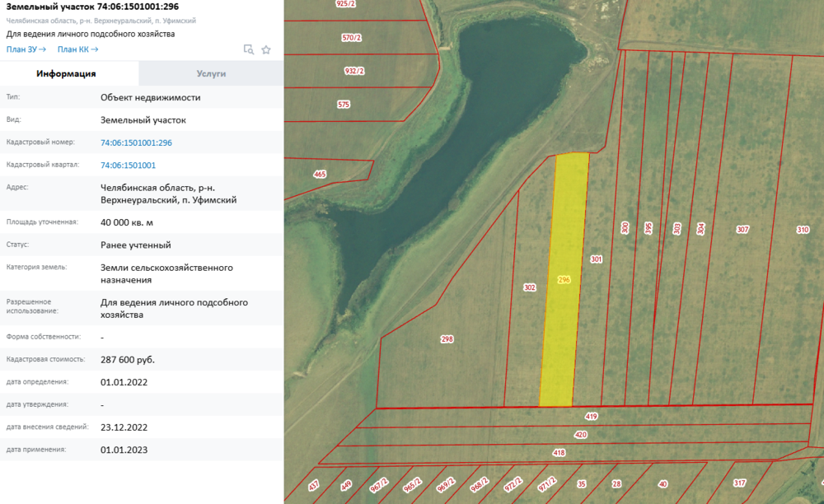
Task: Click the highlighted yellow parcel 296
Action: tap(564, 280)
